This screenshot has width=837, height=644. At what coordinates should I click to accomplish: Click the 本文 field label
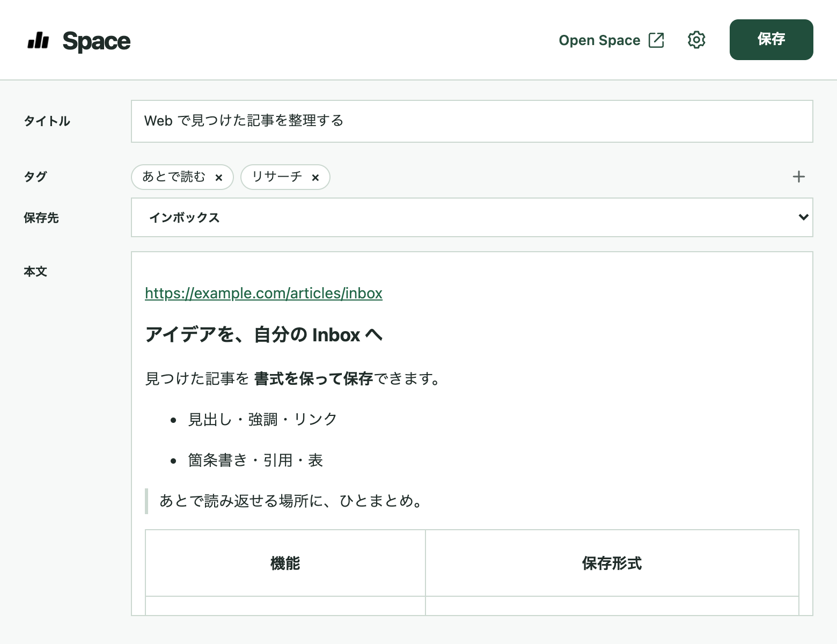[35, 272]
